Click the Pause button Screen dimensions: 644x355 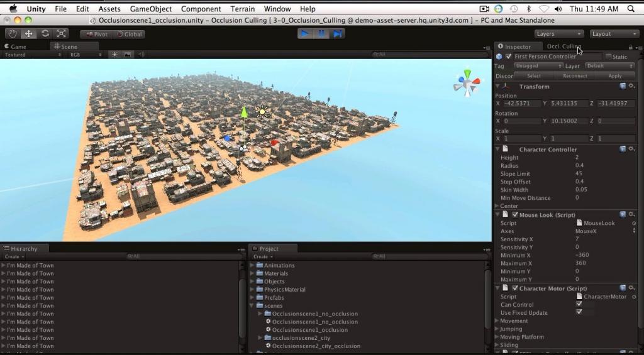pos(321,34)
